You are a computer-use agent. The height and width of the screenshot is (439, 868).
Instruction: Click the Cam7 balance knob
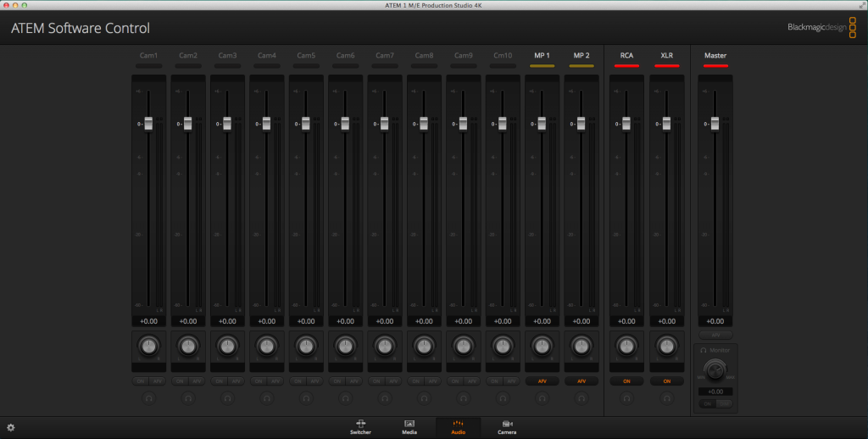[x=385, y=347]
